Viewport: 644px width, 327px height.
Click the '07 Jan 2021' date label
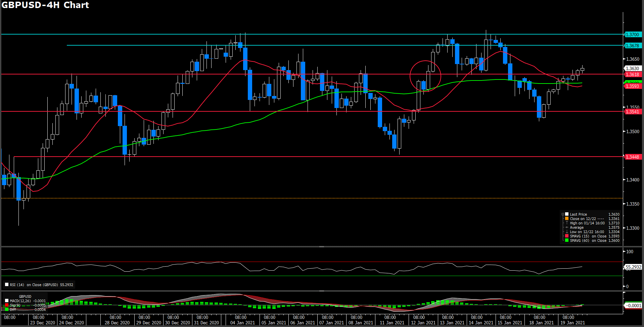331,323
